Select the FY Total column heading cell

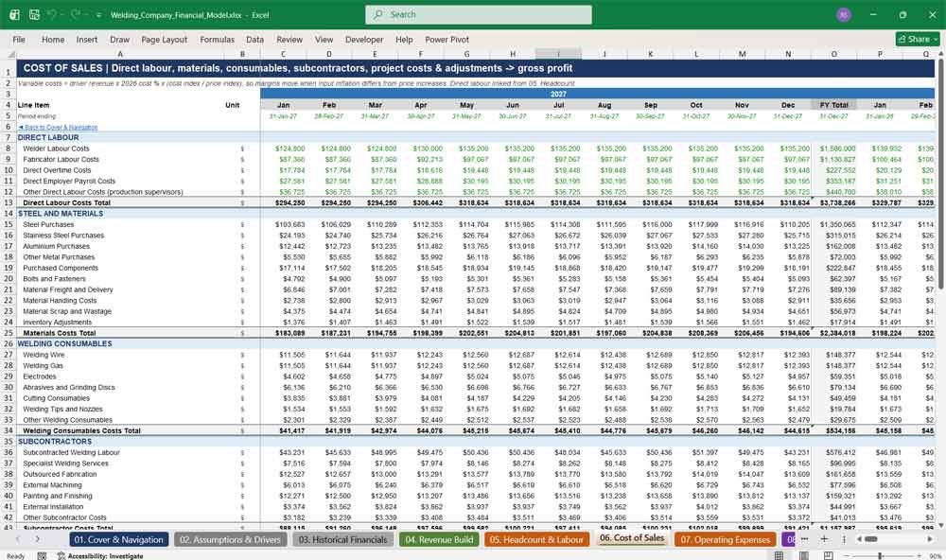pos(833,105)
